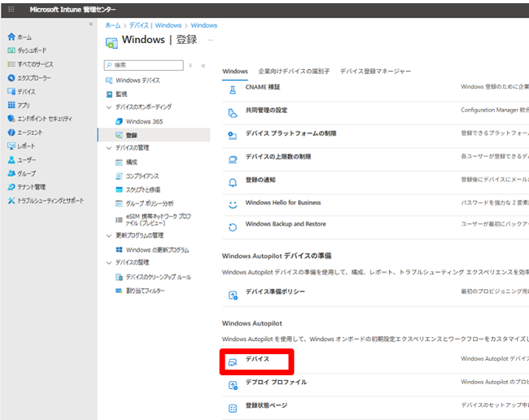529x420 pixels.
Task: Click the Windows Hello for Business smiley icon
Action: (232, 203)
